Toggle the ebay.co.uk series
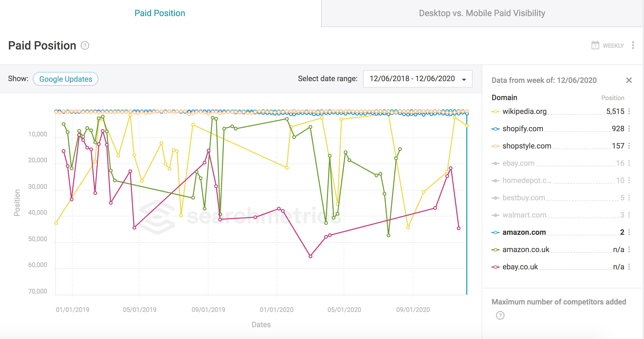The width and height of the screenshot is (644, 339). [x=520, y=267]
